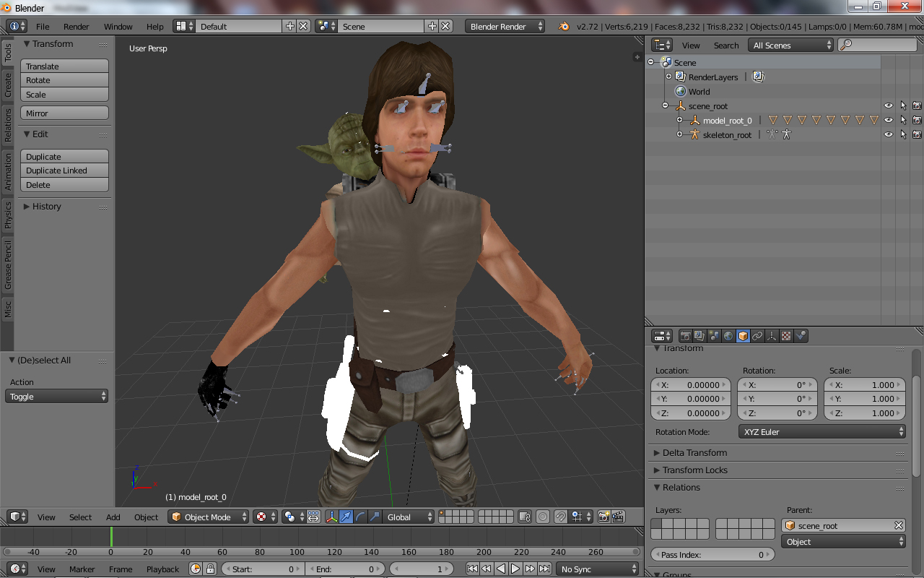Screen dimensions: 924x578
Task: Jump to first frame in timeline
Action: (472, 569)
